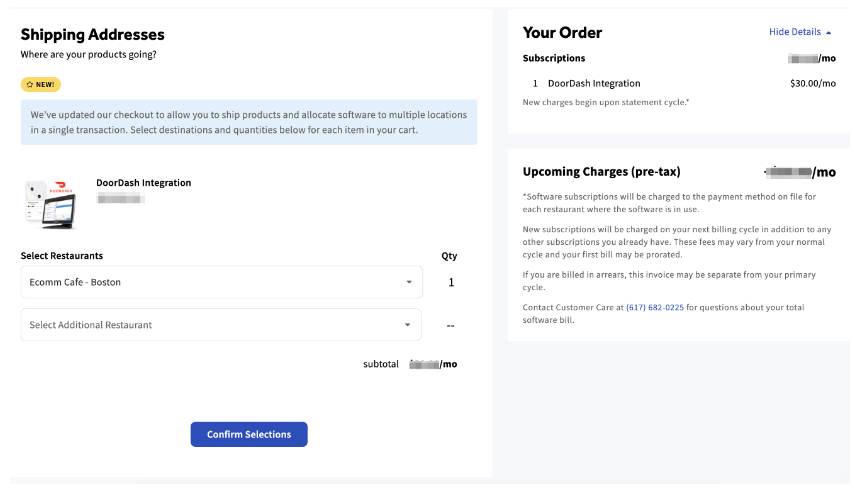Click the DoorDash Integration line in Your Order
Image resolution: width=855 pixels, height=490 pixels.
tap(593, 83)
